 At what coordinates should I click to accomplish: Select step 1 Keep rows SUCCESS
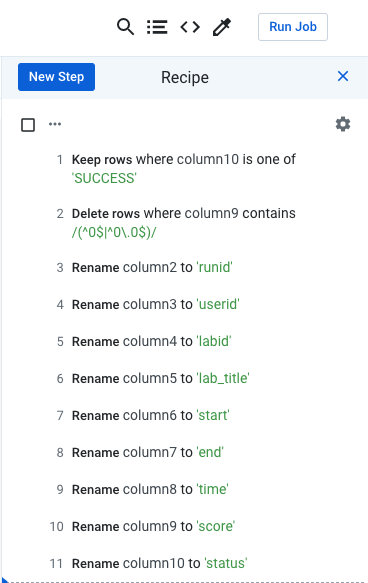coord(184,168)
